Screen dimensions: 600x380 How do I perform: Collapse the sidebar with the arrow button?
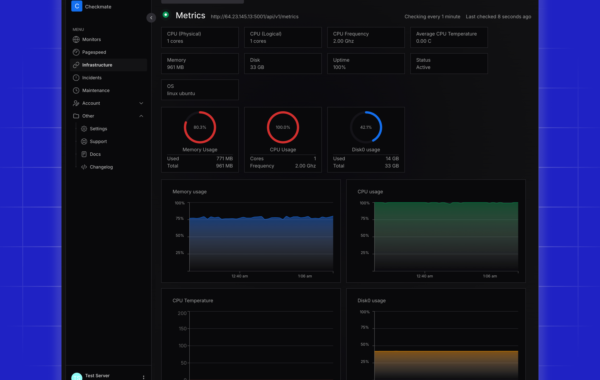[x=151, y=18]
